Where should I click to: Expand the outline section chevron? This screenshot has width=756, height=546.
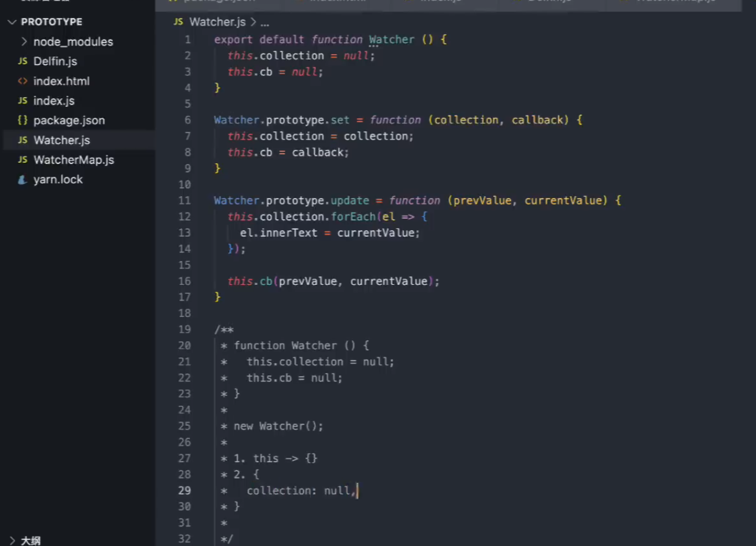[12, 540]
